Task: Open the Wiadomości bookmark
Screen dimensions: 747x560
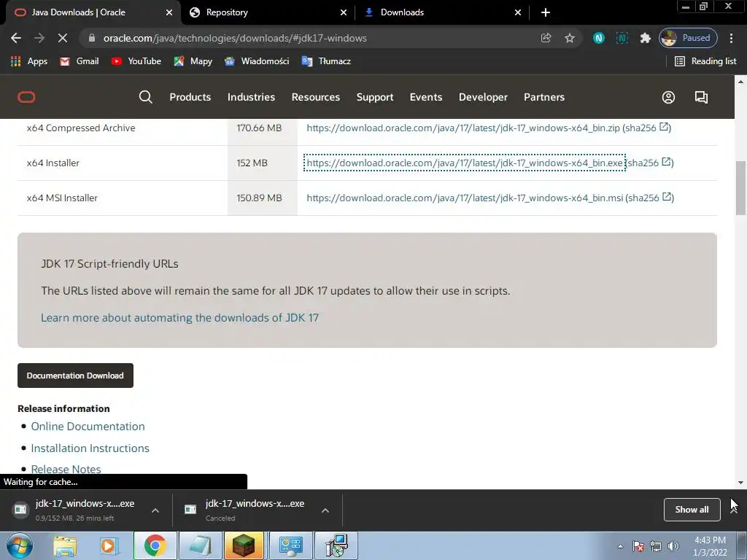Action: [257, 61]
